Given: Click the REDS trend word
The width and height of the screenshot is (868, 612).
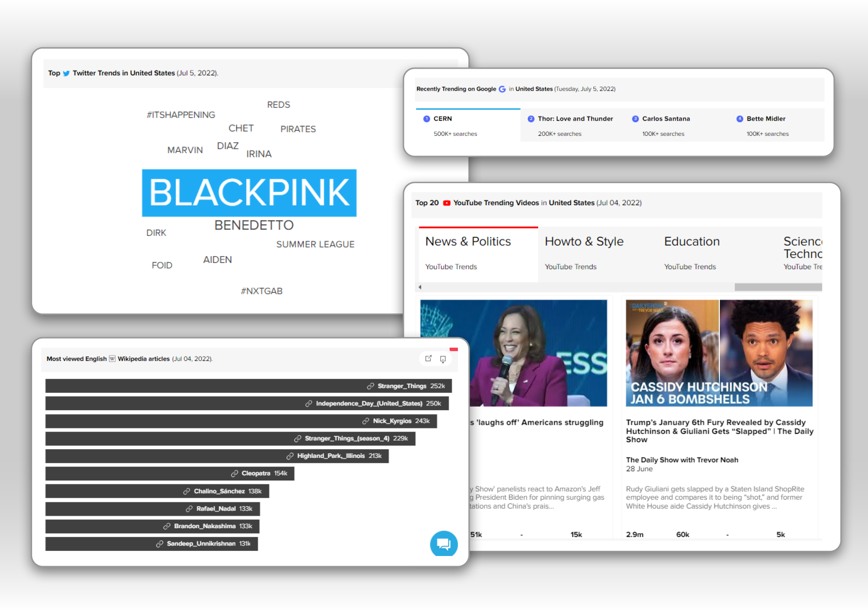Looking at the screenshot, I should pyautogui.click(x=279, y=105).
